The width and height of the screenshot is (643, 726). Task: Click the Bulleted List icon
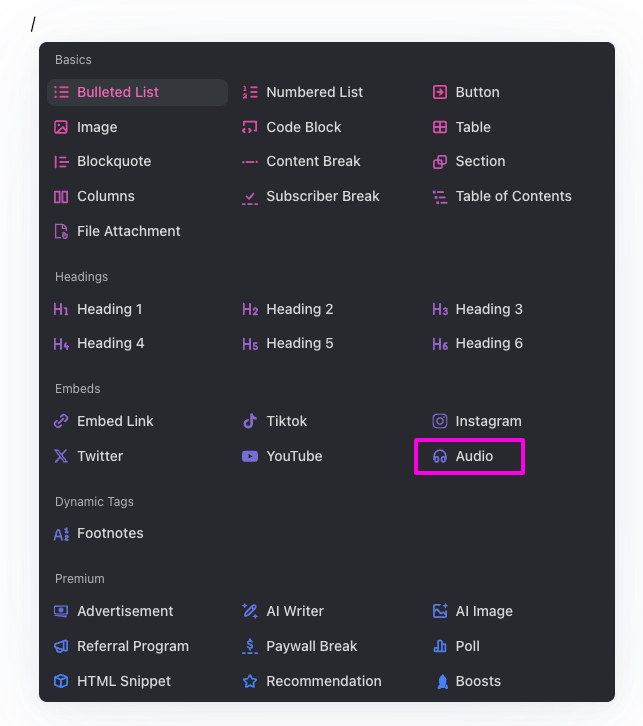click(x=61, y=92)
